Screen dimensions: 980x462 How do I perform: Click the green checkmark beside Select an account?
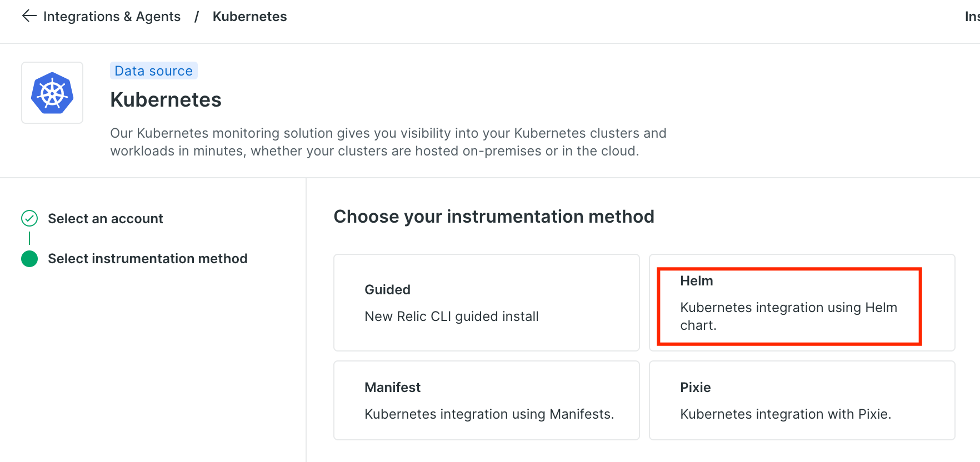coord(29,218)
